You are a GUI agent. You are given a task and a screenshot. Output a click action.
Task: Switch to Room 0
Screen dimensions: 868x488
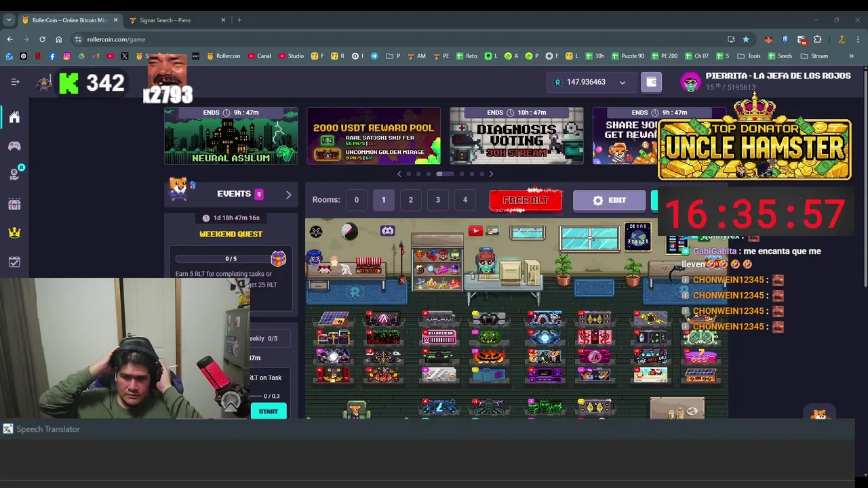tap(356, 200)
